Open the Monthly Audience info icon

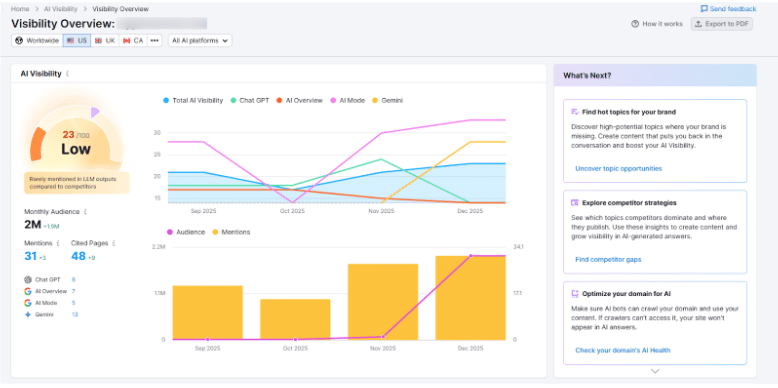(x=85, y=212)
